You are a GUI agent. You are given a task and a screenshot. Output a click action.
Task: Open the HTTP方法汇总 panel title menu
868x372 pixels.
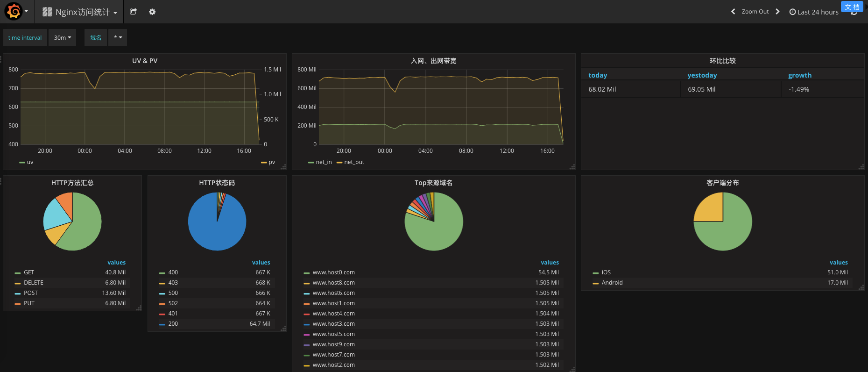tap(72, 183)
